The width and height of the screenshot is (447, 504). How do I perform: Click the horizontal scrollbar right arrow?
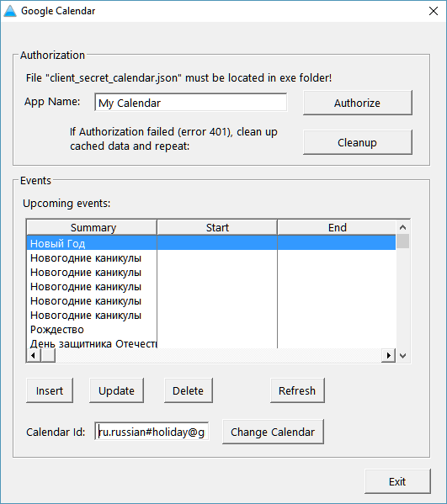coord(389,356)
